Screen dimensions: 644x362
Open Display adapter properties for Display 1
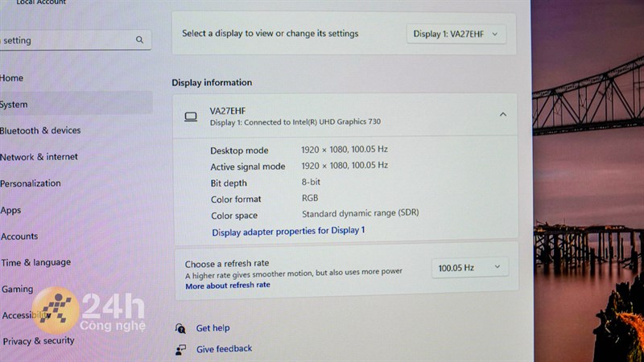tap(288, 231)
